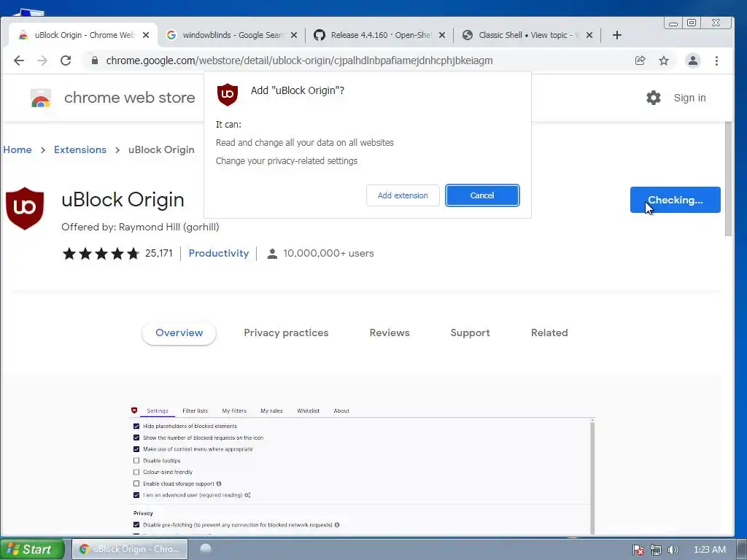This screenshot has height=560, width=747.
Task: Open the volume speaker tray icon
Action: tap(673, 550)
